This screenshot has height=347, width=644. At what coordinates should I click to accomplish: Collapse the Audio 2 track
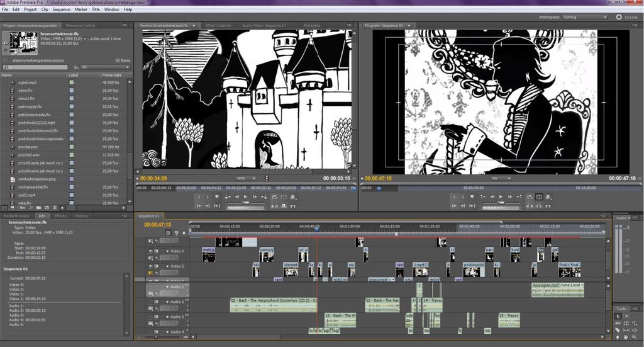point(167,302)
